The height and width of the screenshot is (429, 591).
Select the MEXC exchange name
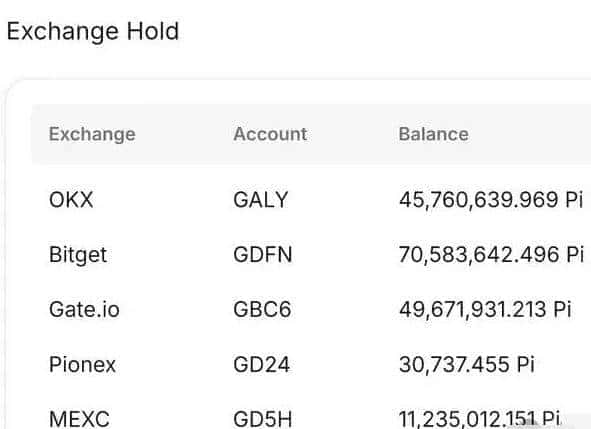(x=79, y=420)
